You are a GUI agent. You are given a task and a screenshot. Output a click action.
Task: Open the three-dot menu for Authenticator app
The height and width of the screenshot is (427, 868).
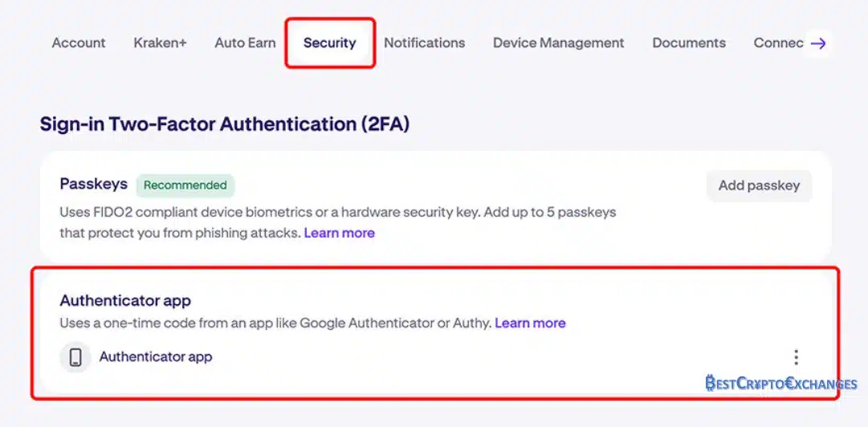point(796,357)
